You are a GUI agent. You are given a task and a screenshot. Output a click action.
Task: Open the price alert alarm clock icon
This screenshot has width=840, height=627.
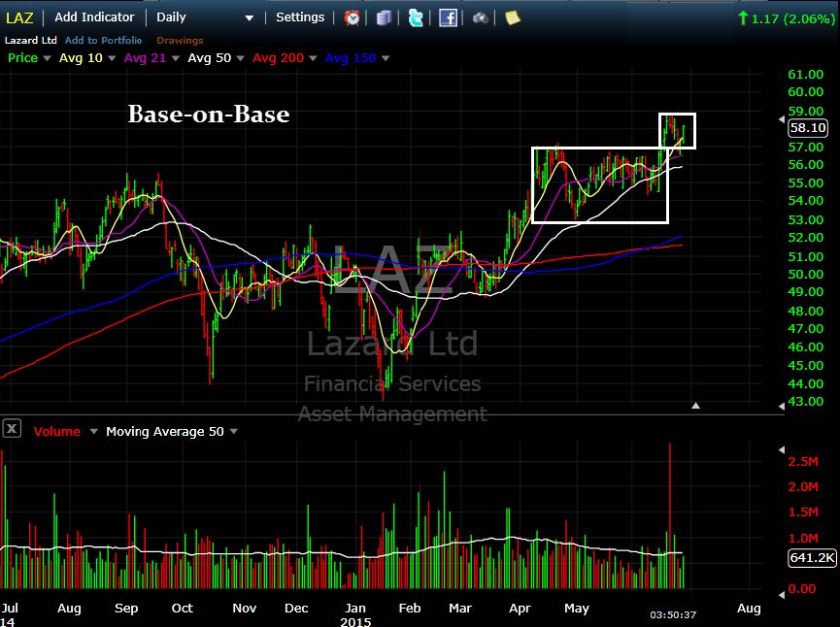point(352,18)
